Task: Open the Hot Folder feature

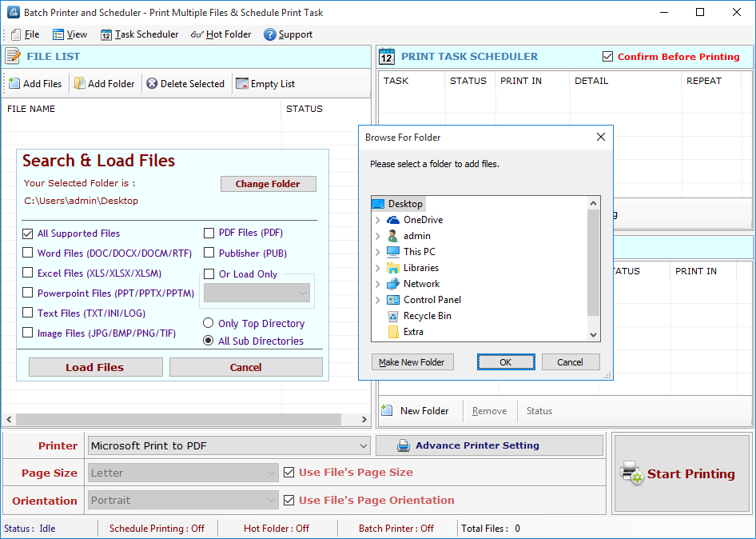Action: tap(221, 34)
